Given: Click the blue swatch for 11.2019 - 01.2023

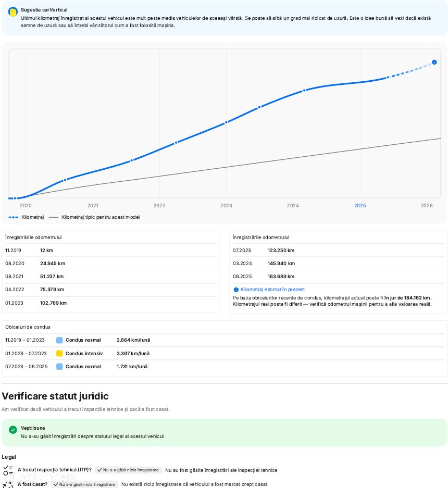Looking at the screenshot, I should (x=59, y=340).
